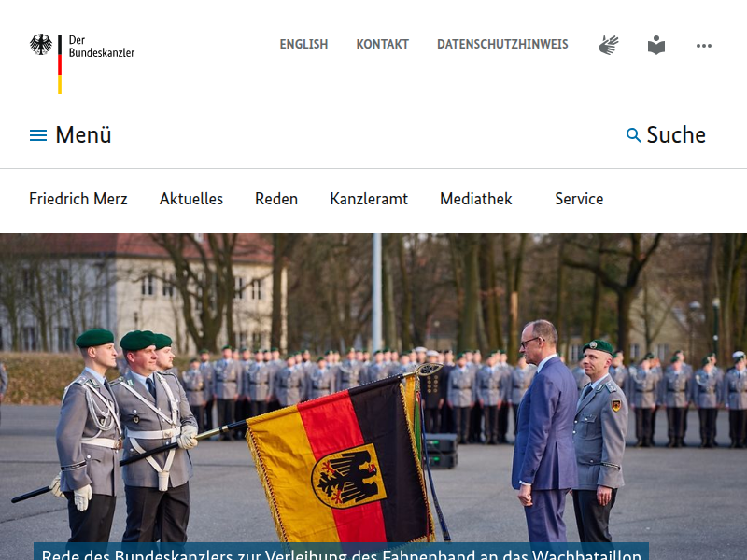Open the Menü label

pyautogui.click(x=83, y=134)
